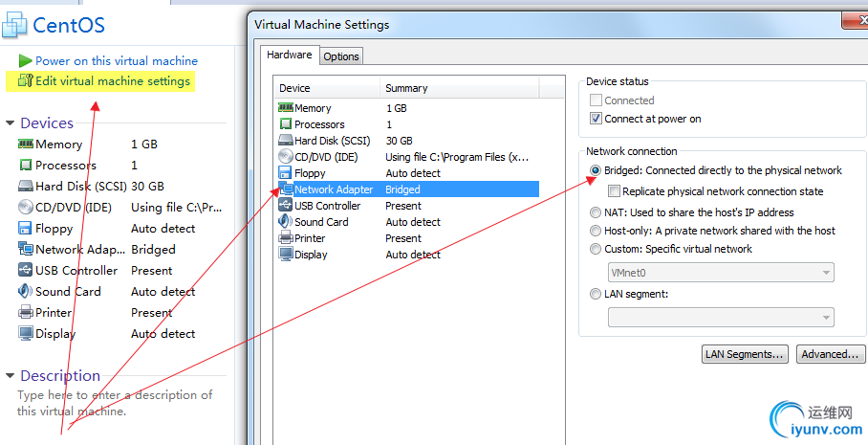The image size is (868, 445).
Task: Click Edit virtual machine settings link
Action: [x=113, y=81]
